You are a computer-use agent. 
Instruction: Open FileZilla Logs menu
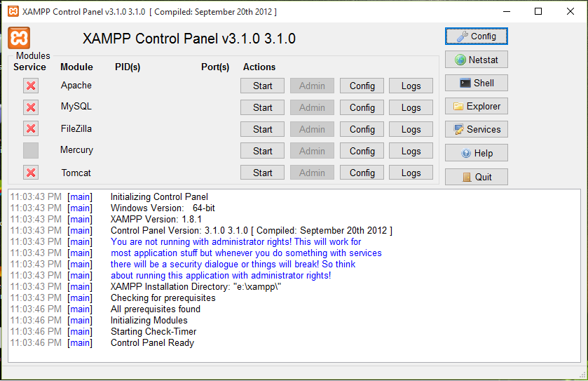click(411, 129)
